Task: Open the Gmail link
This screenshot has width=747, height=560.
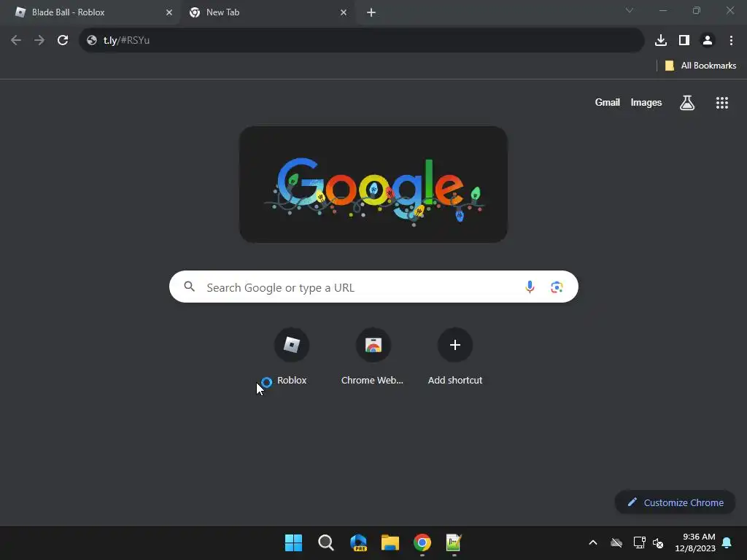Action: click(607, 102)
